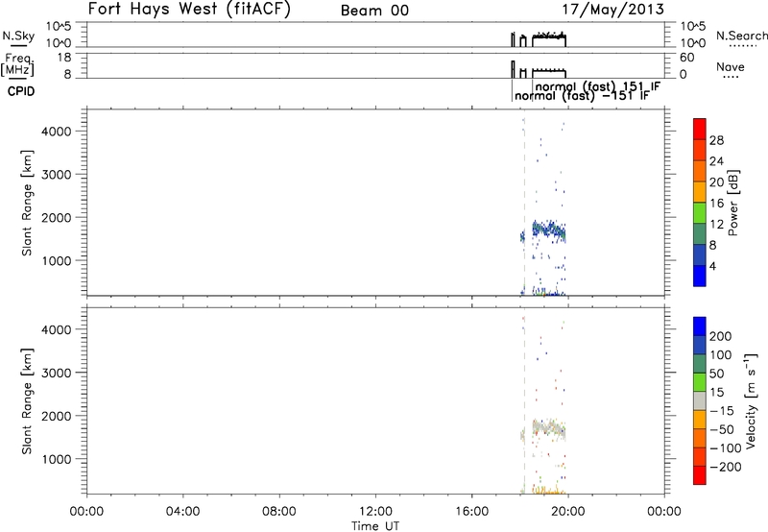Viewport: 768px width, 532px height.
Task: Click the Power color bar segment between 8 and 12
Action: pos(700,234)
